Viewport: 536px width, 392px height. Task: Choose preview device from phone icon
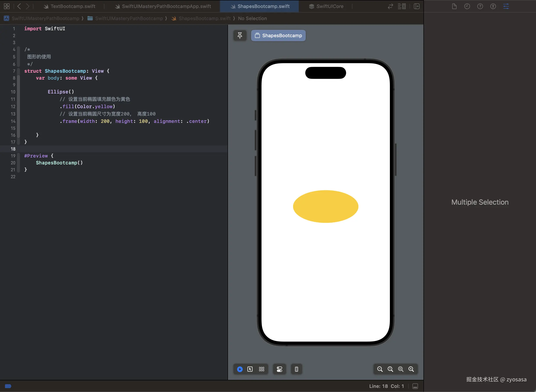[297, 369]
